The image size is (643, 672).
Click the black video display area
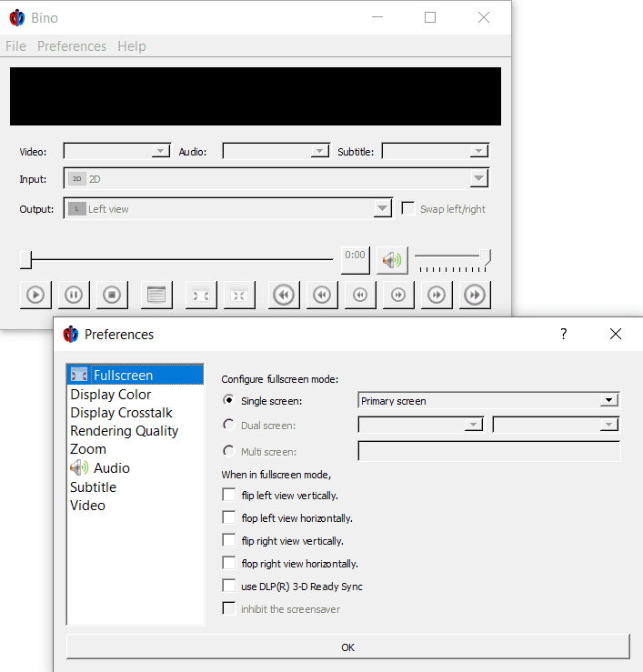tap(256, 96)
